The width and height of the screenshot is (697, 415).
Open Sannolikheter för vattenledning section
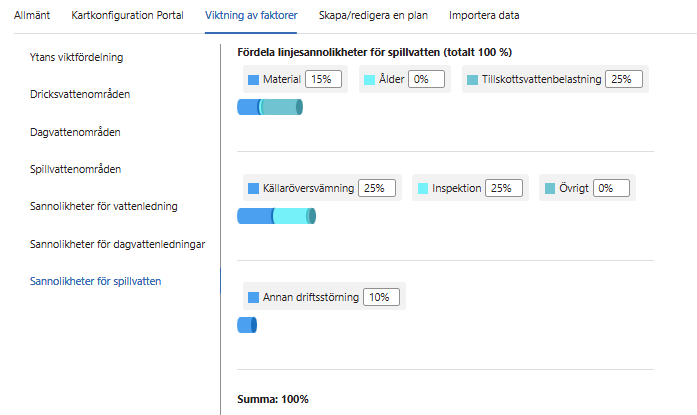pyautogui.click(x=104, y=207)
